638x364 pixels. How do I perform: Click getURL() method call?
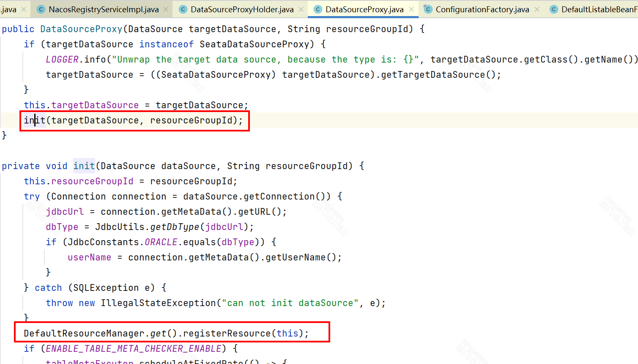pyautogui.click(x=260, y=212)
